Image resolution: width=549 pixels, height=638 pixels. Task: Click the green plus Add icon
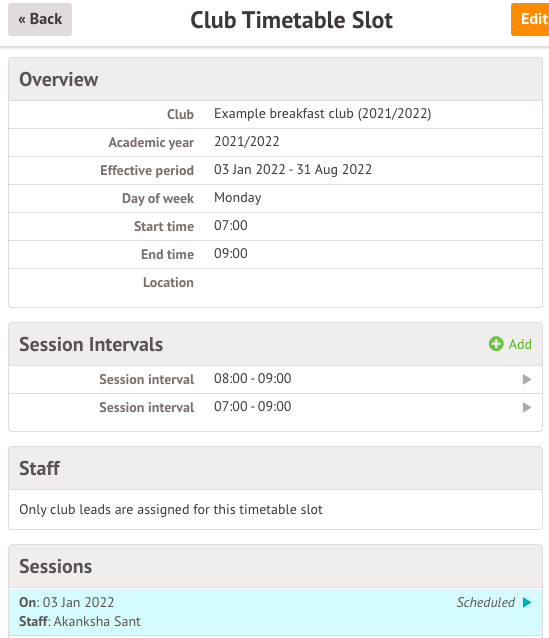[x=496, y=344]
